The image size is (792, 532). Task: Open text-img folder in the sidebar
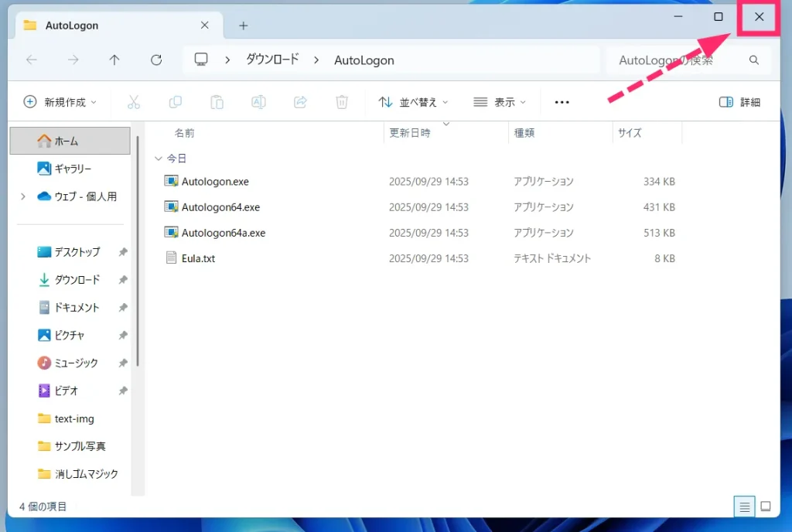(x=70, y=418)
